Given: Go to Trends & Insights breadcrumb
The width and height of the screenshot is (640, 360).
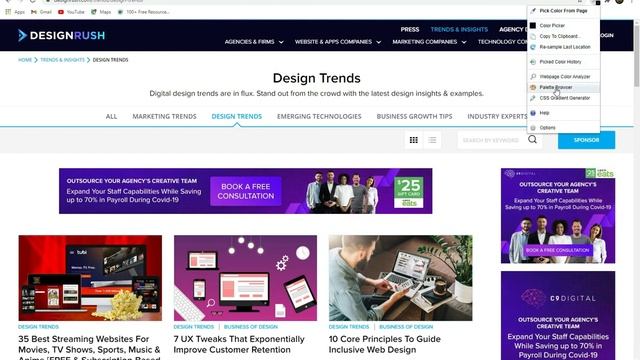Looking at the screenshot, I should [62, 60].
